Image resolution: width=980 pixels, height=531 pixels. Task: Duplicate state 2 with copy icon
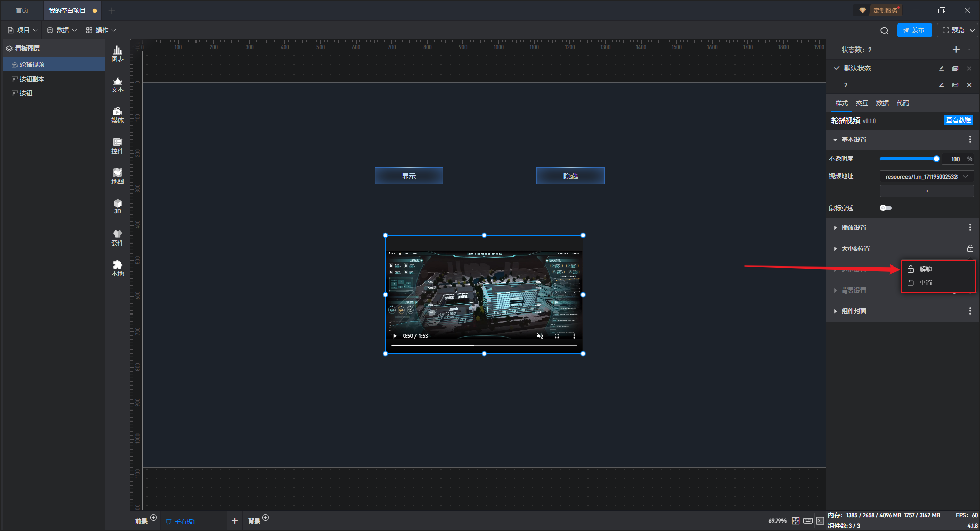(x=955, y=85)
